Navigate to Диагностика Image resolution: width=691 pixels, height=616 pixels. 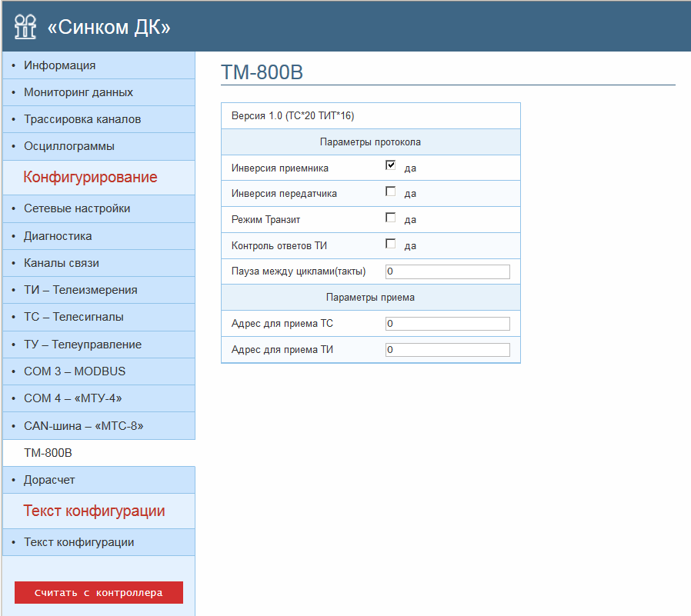tap(58, 236)
